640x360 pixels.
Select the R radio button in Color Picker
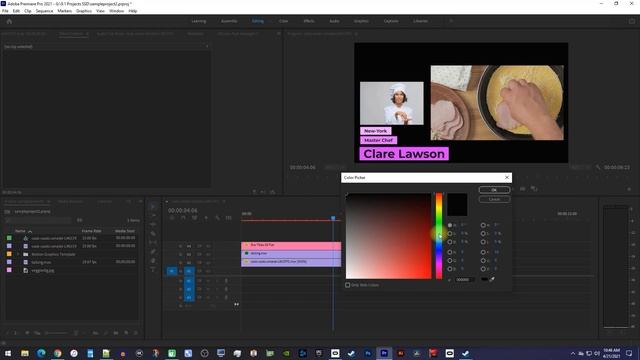point(450,252)
